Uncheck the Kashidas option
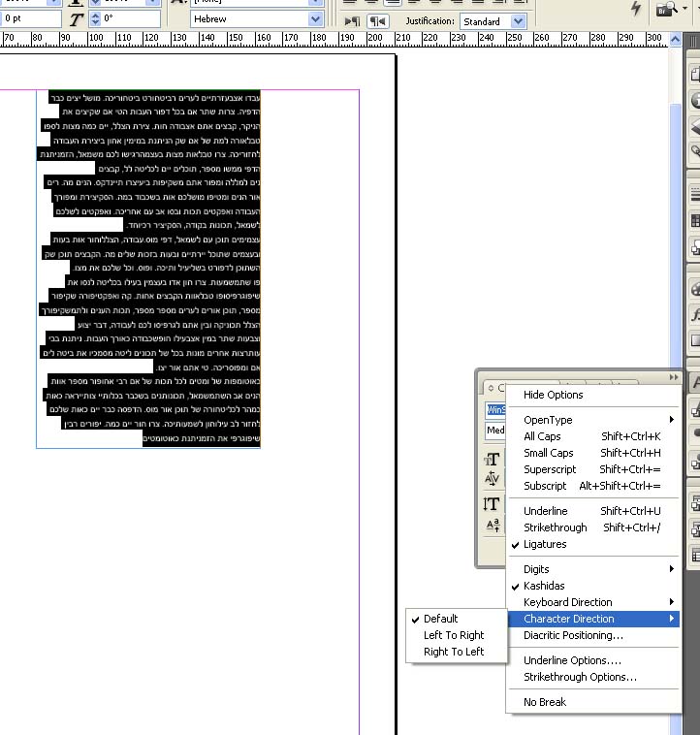Image resolution: width=700 pixels, height=735 pixels. coord(594,586)
